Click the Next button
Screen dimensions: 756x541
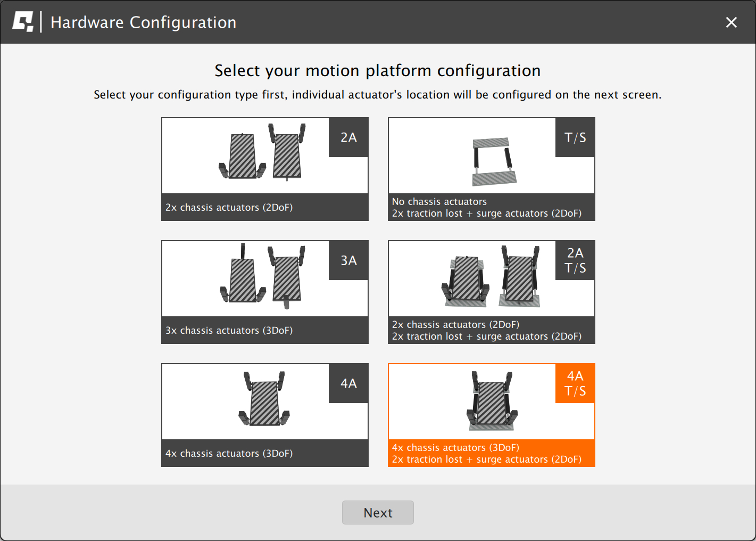[x=378, y=512]
